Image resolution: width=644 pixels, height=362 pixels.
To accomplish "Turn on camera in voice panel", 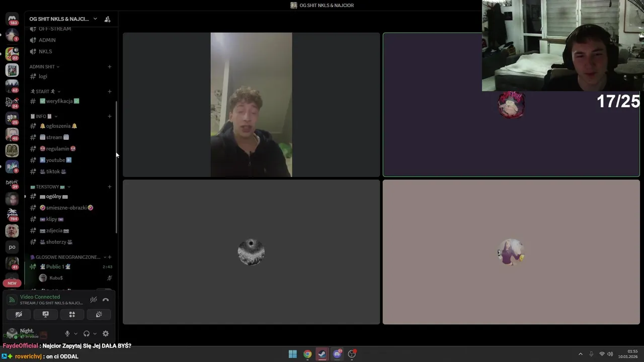I will click(x=19, y=314).
